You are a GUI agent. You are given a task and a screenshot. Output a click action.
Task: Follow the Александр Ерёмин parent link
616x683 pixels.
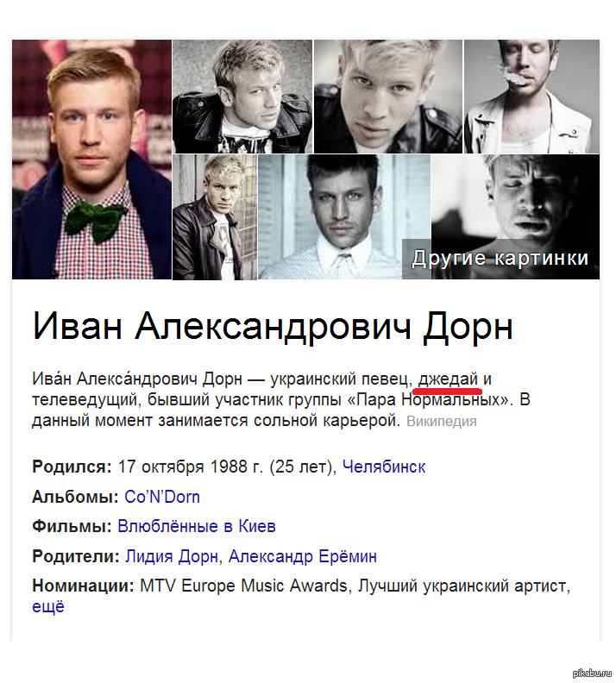(x=302, y=556)
